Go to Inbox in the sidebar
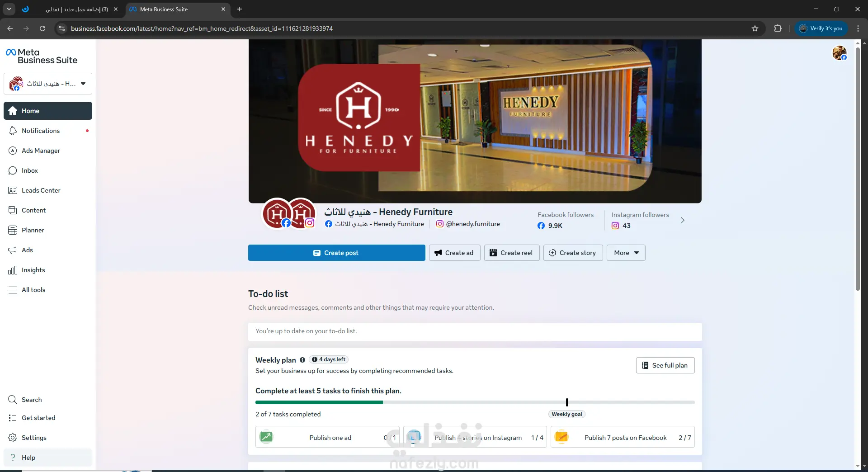The image size is (868, 472). 48,170
